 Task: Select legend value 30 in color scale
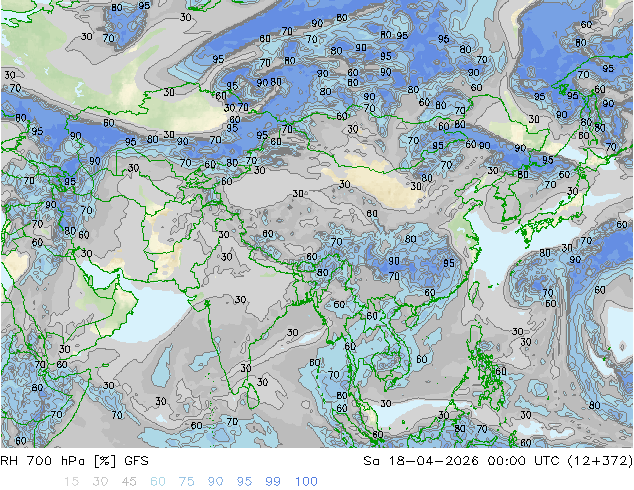point(100,482)
